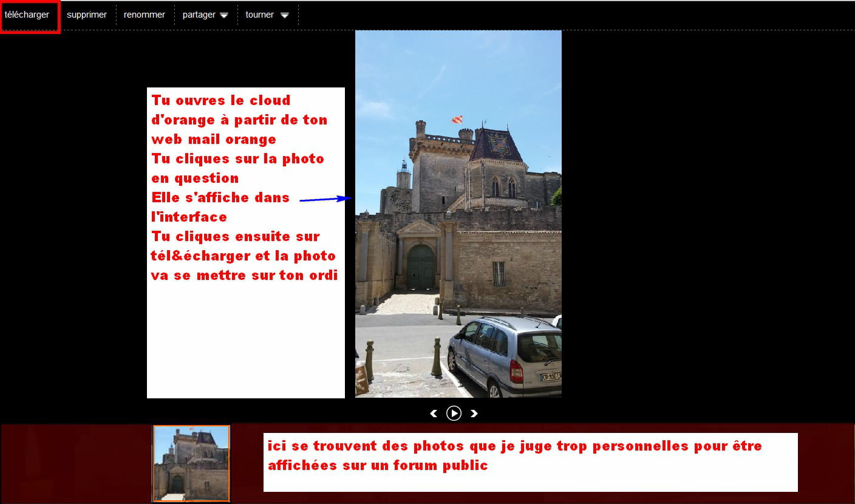This screenshot has width=855, height=504.
Task: Go to the previous photo arrow
Action: (434, 414)
